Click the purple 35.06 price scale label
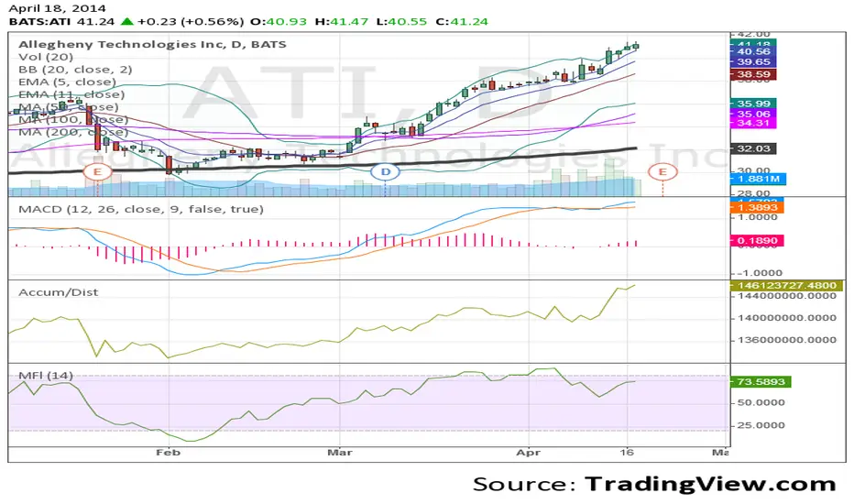This screenshot has width=854, height=504. coord(753,114)
